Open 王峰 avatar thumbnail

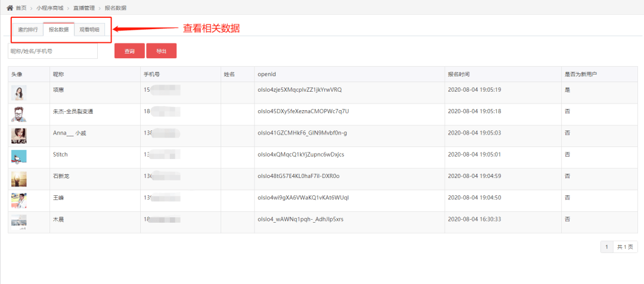pos(19,201)
